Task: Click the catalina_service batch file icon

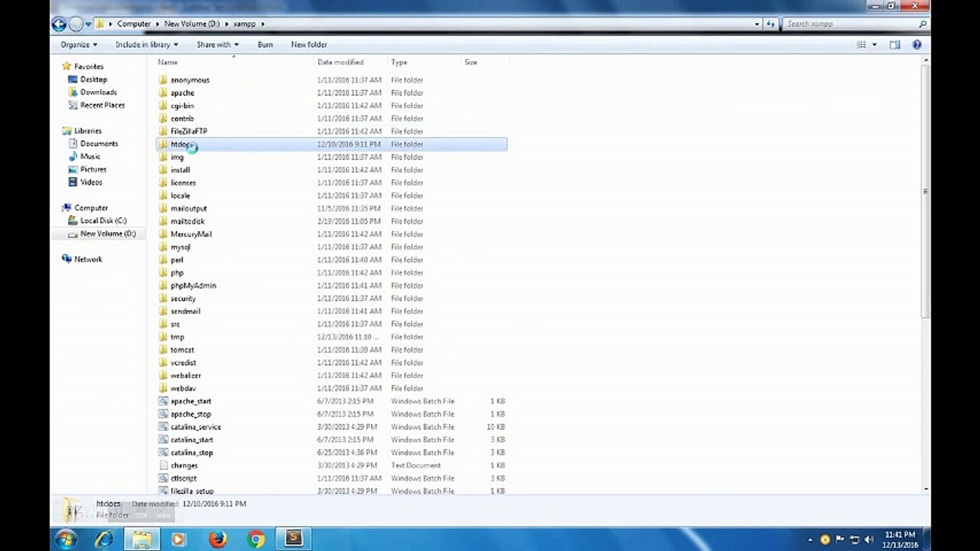Action: click(x=163, y=427)
